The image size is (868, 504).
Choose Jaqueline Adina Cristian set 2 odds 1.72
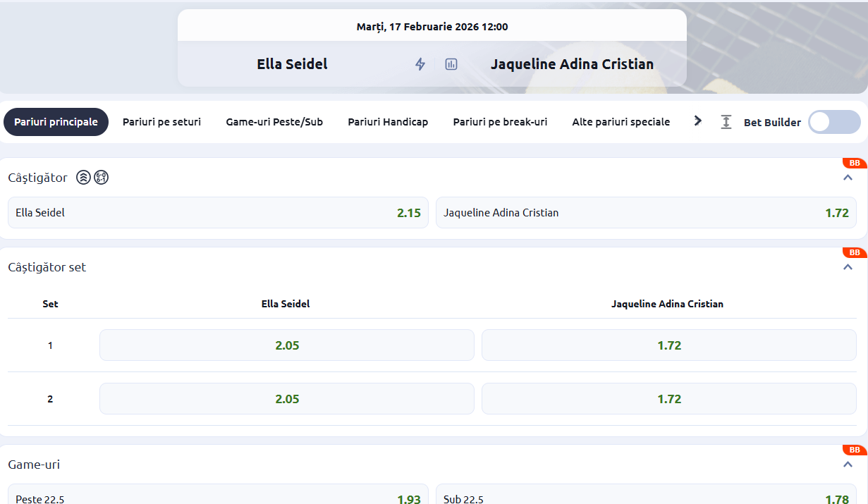click(x=668, y=399)
